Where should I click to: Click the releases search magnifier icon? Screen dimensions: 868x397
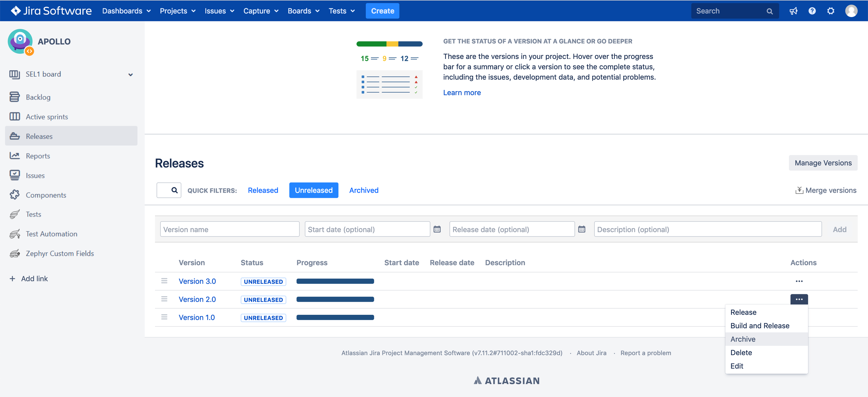pos(174,190)
